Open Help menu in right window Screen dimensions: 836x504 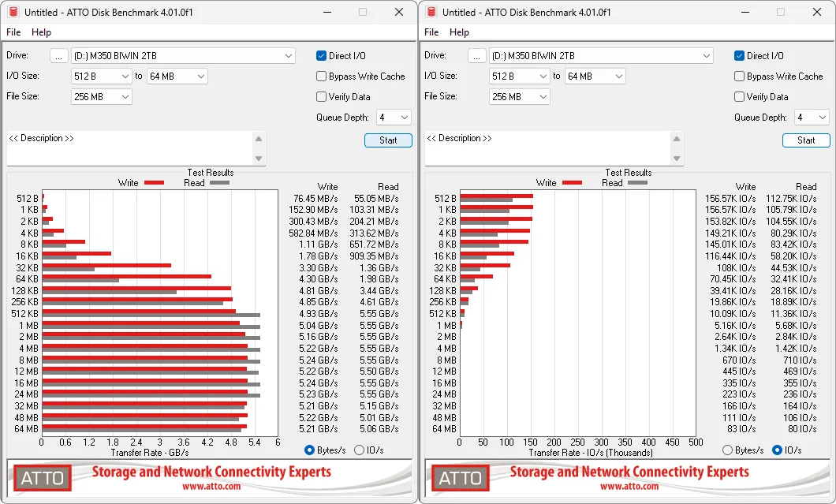click(459, 32)
